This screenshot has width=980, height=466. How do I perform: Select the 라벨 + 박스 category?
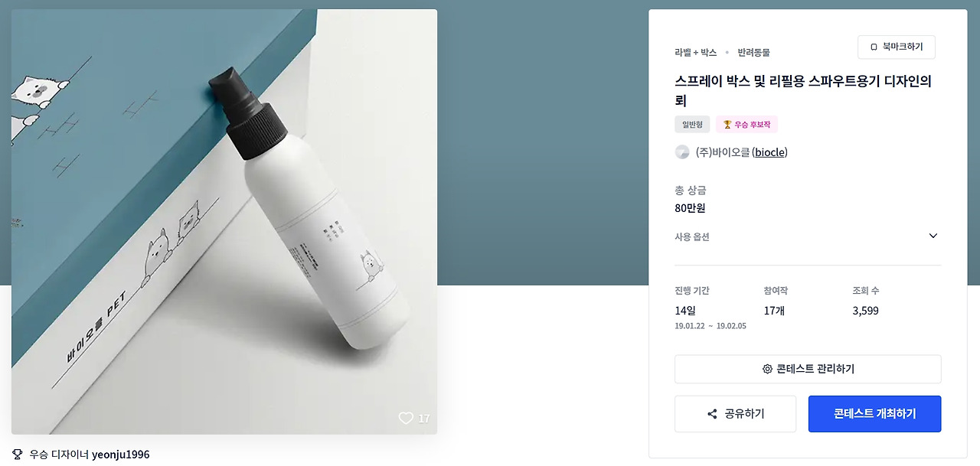(695, 53)
